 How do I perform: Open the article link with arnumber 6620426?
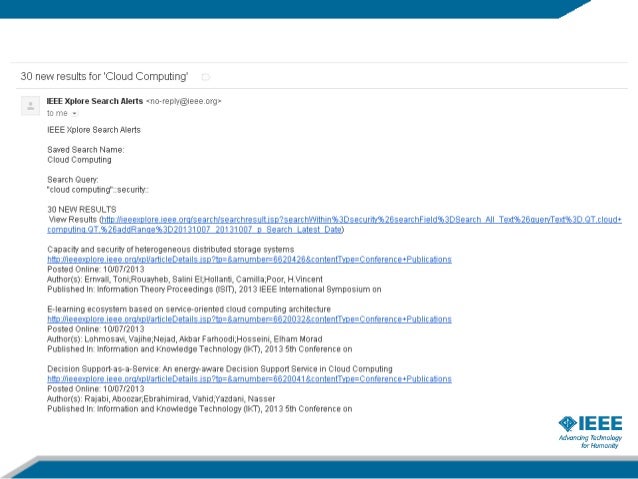click(249, 259)
